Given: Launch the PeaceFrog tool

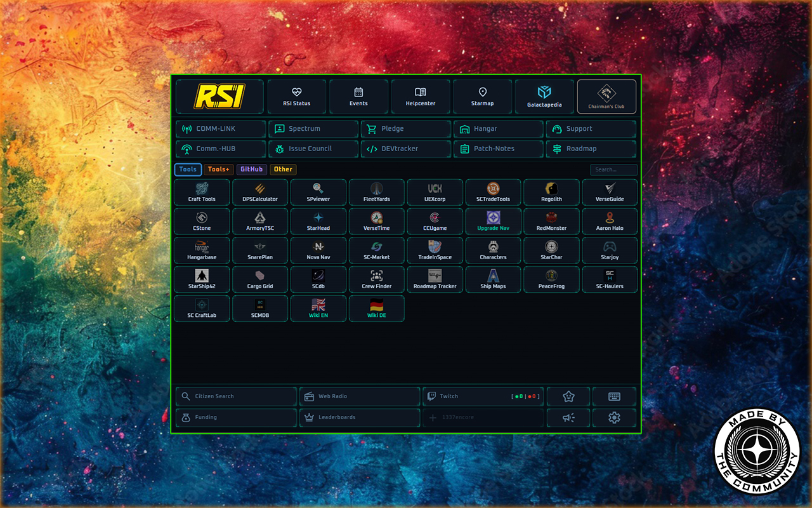Looking at the screenshot, I should click(x=552, y=280).
